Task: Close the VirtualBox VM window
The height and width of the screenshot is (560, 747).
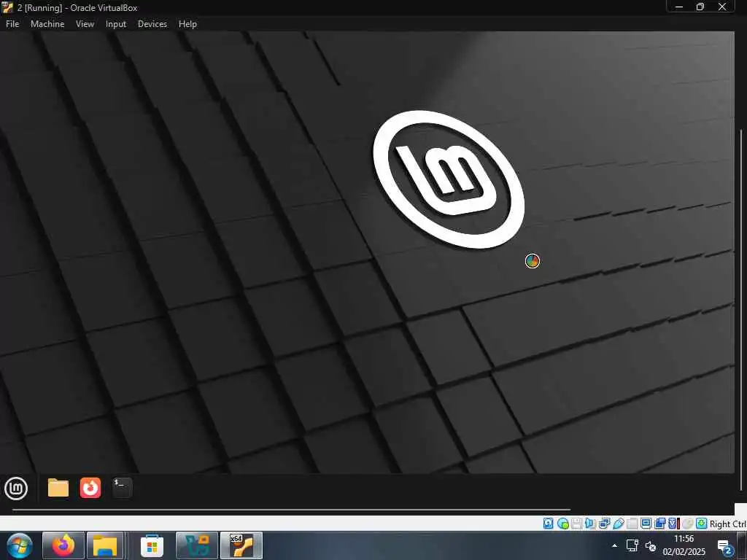Action: click(722, 7)
